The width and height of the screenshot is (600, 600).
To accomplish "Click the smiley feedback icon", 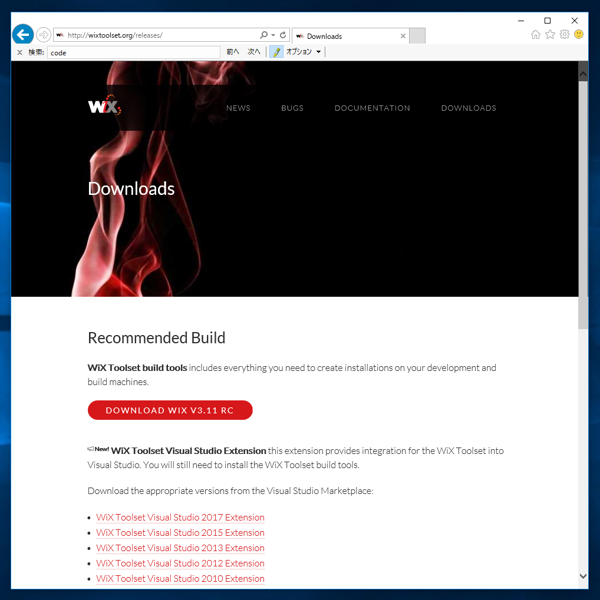I will coord(579,34).
